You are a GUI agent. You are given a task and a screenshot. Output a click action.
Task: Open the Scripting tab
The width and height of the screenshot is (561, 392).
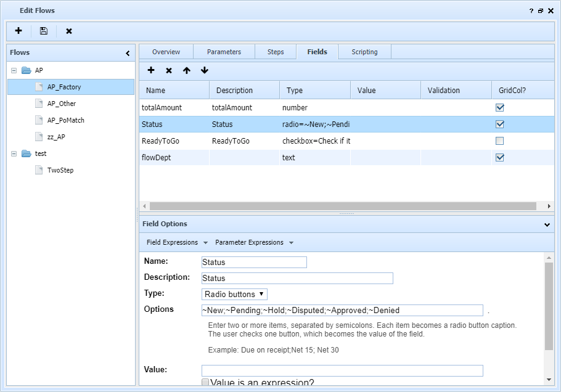point(364,52)
